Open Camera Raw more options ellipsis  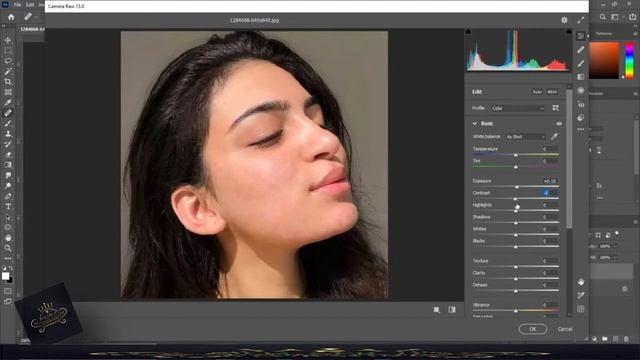(x=580, y=129)
